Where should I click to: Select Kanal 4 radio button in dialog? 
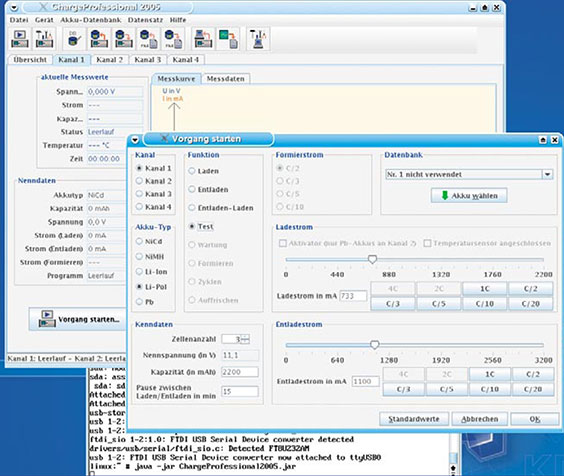point(139,207)
